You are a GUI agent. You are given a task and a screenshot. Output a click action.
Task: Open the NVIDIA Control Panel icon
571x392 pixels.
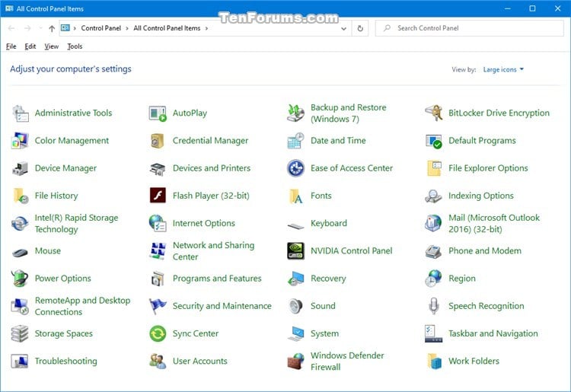[x=295, y=250]
